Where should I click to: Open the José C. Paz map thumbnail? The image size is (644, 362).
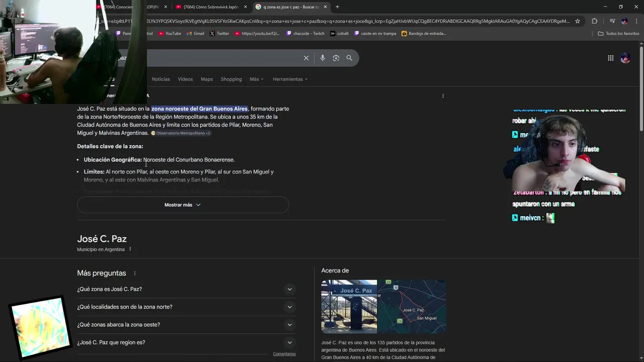pos(412,307)
